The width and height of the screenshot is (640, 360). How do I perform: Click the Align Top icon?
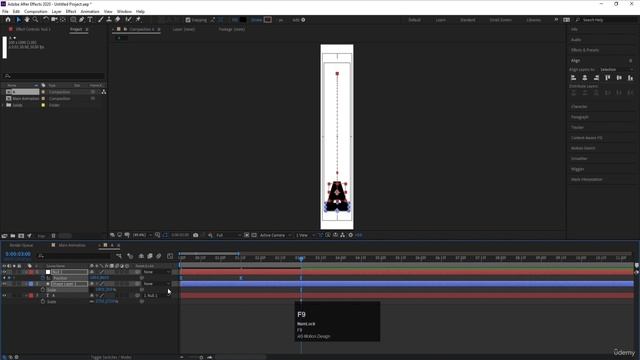tap(608, 78)
